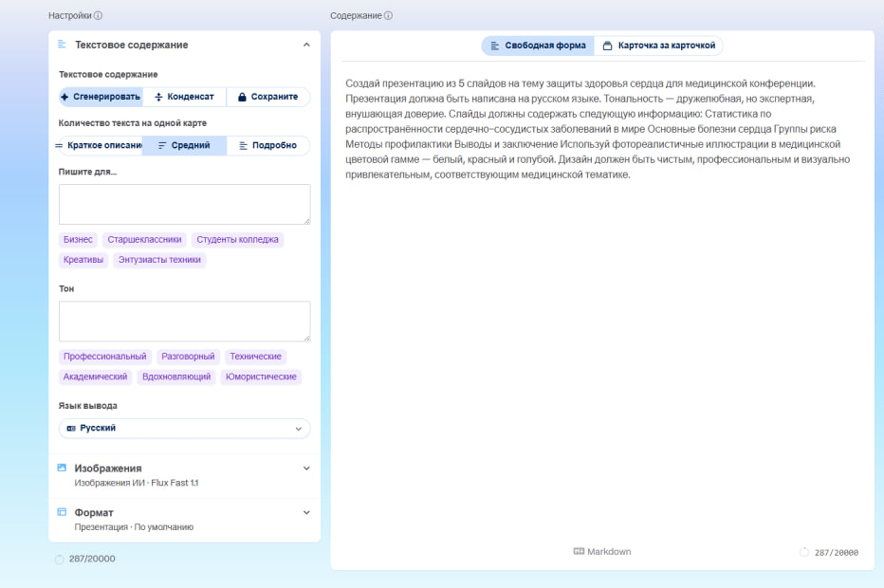Image resolution: width=884 pixels, height=588 pixels.
Task: Click the Формат section layout icon
Action: coord(62,512)
